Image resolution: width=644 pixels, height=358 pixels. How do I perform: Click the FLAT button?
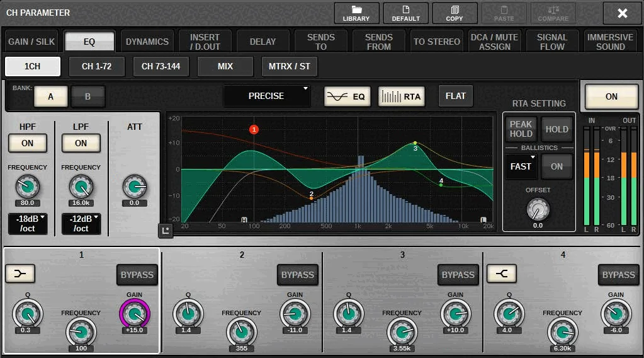(x=456, y=96)
